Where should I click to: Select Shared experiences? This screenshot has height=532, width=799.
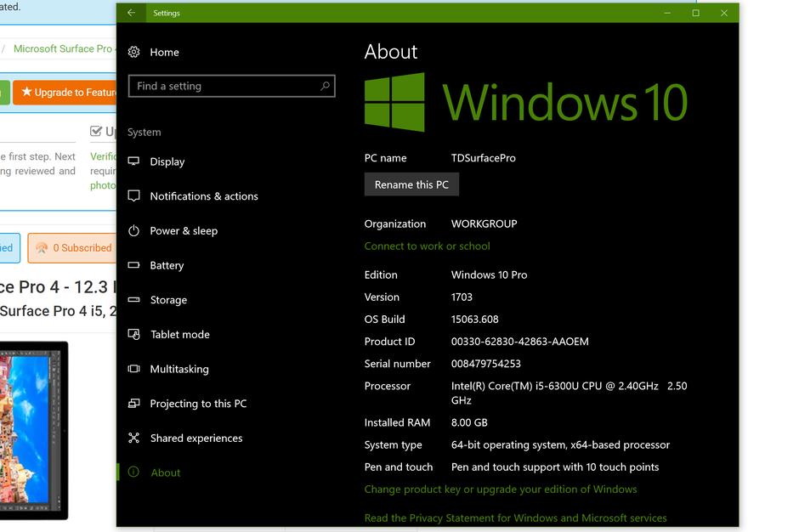point(196,439)
